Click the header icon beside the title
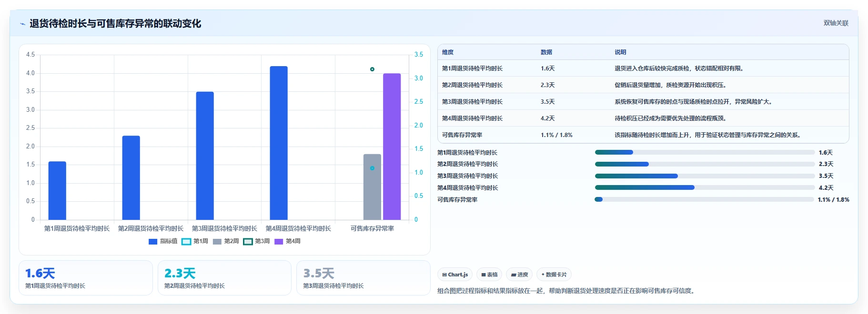868x314 pixels. pyautogui.click(x=22, y=24)
